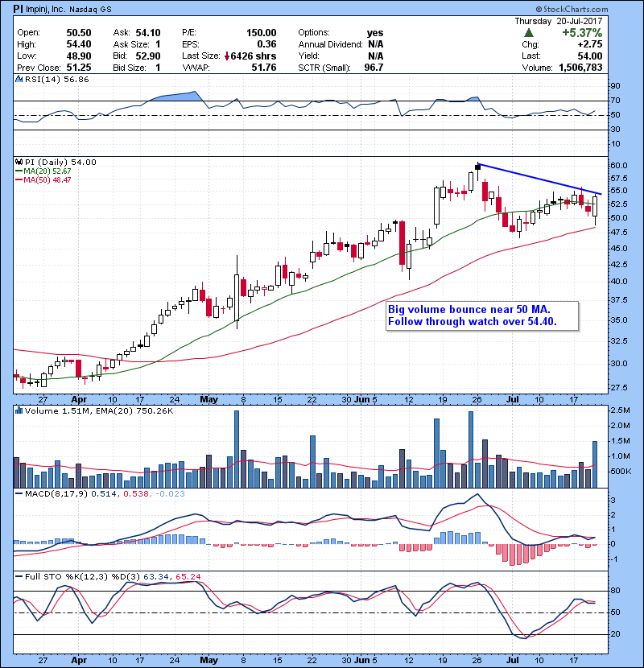Image resolution: width=644 pixels, height=668 pixels.
Task: Click the MA(20) 52.67 legend text
Action: coord(47,171)
